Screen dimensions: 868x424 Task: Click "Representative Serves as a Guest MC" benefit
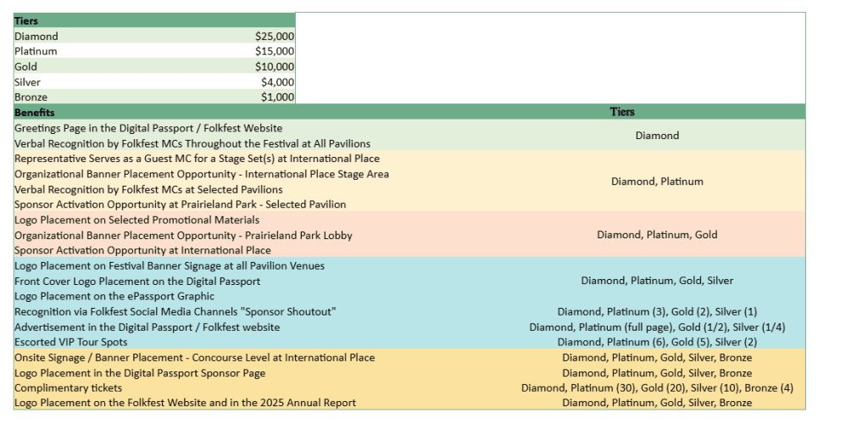pyautogui.click(x=197, y=159)
